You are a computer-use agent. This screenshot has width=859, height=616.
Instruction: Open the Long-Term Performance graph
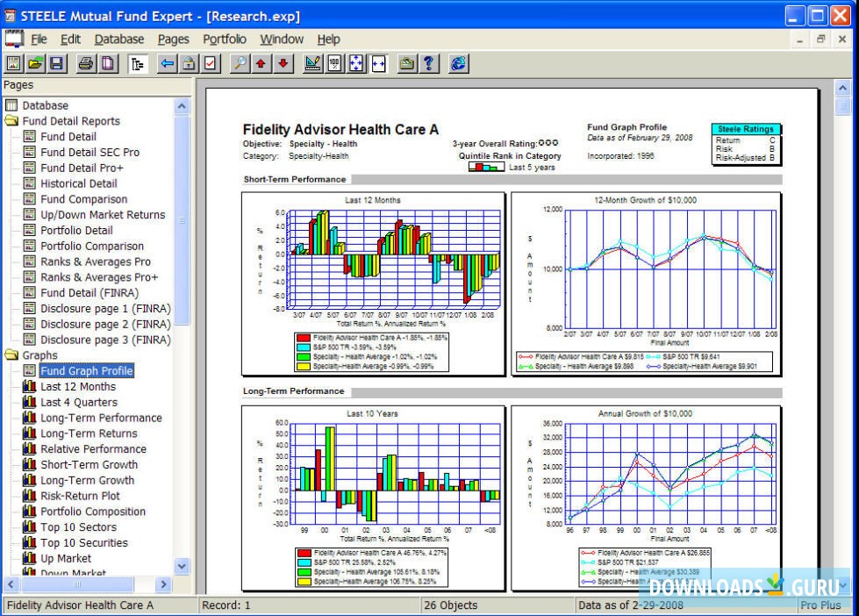pos(102,418)
